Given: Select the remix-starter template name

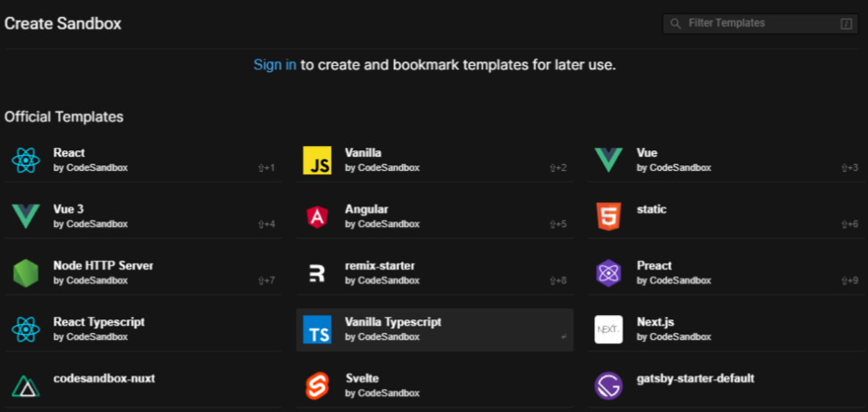Looking at the screenshot, I should tap(380, 265).
